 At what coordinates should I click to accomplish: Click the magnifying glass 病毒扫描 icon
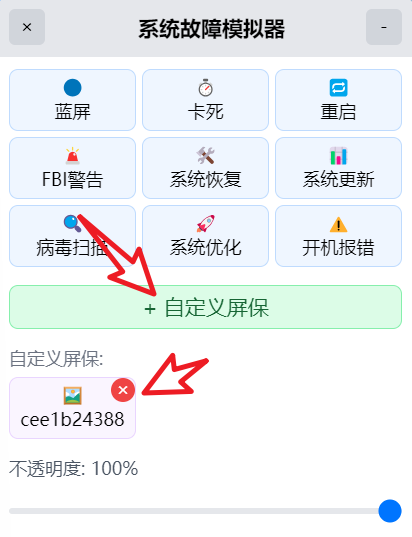point(72,223)
